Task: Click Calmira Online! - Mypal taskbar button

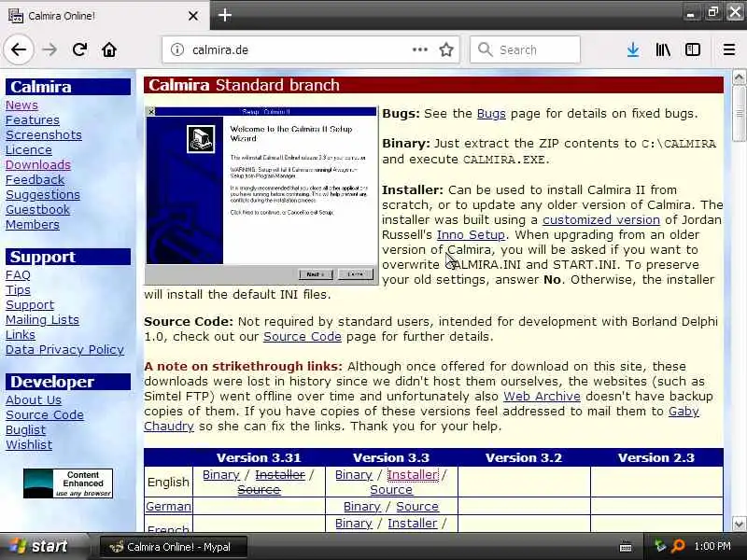Action: coord(174,547)
